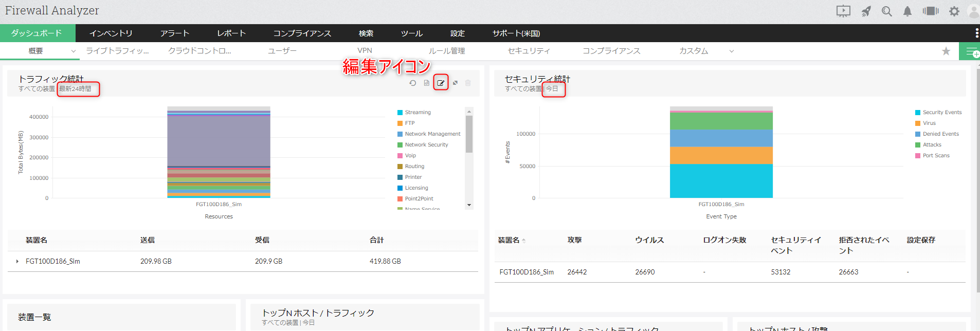Click the three-dot more menu in navigation bar

tap(977, 33)
